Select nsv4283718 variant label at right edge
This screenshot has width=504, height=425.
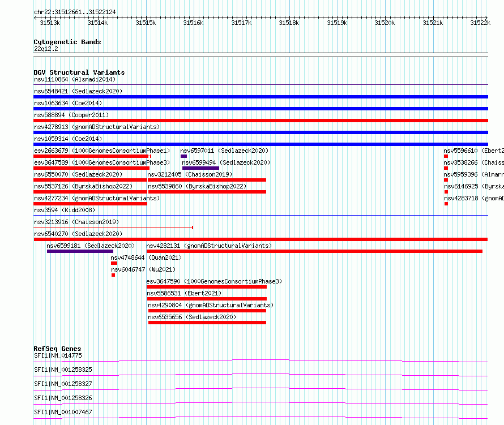[x=474, y=198]
